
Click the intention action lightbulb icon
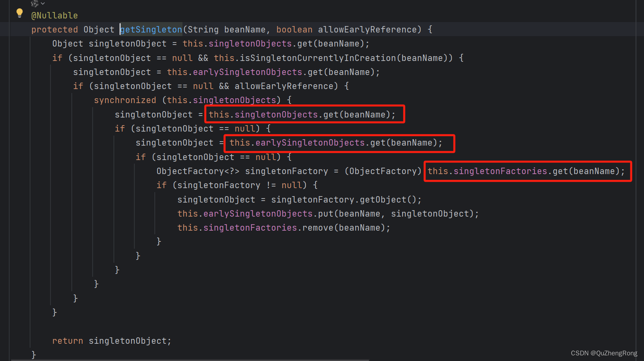pos(19,13)
